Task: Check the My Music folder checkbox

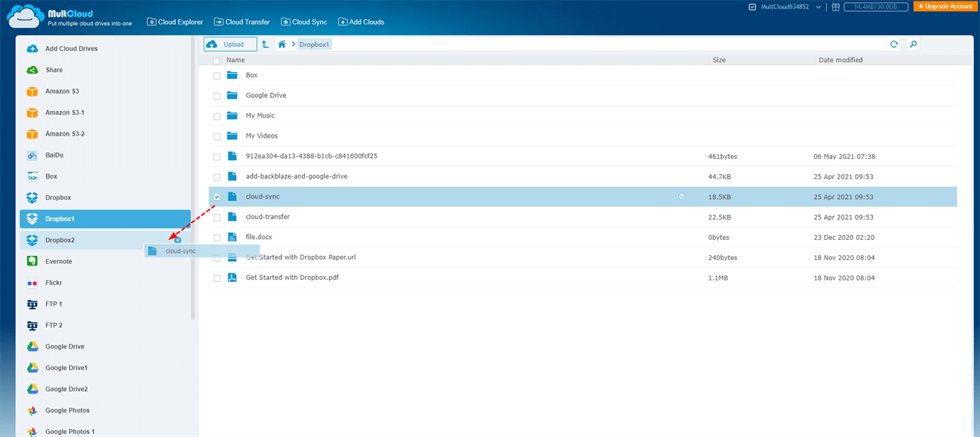Action: 217,116
